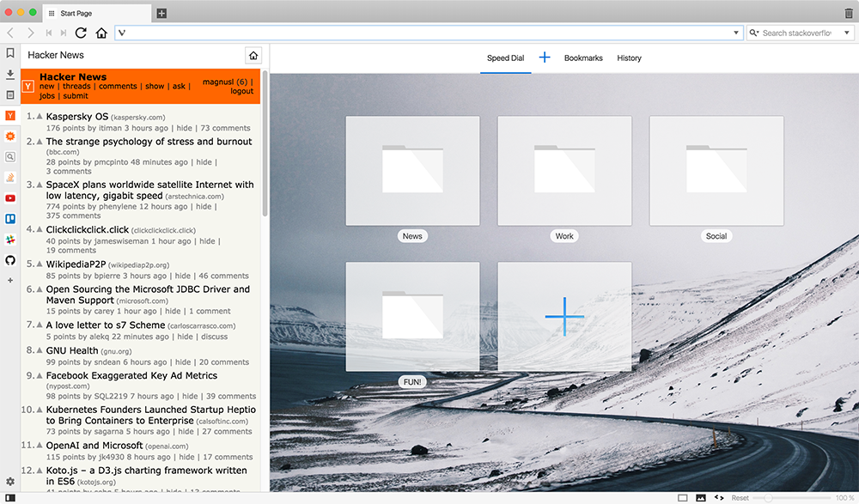Open Hacker News submit link
This screenshot has width=859, height=504.
point(76,96)
